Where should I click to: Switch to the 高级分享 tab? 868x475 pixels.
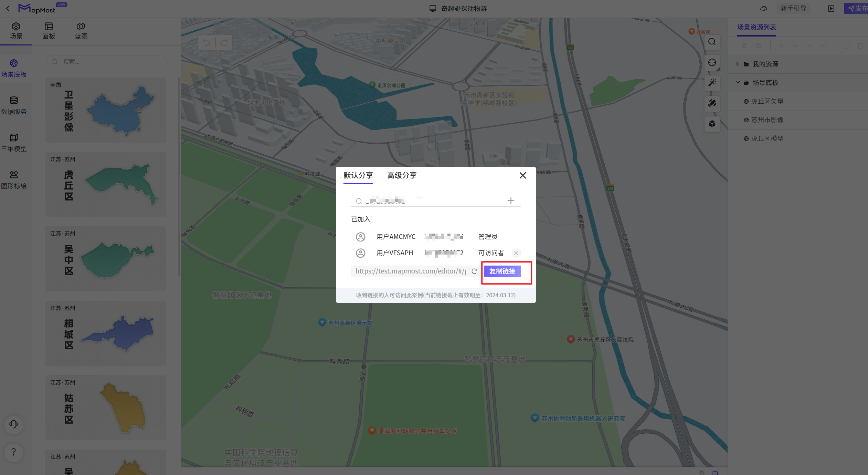(402, 175)
